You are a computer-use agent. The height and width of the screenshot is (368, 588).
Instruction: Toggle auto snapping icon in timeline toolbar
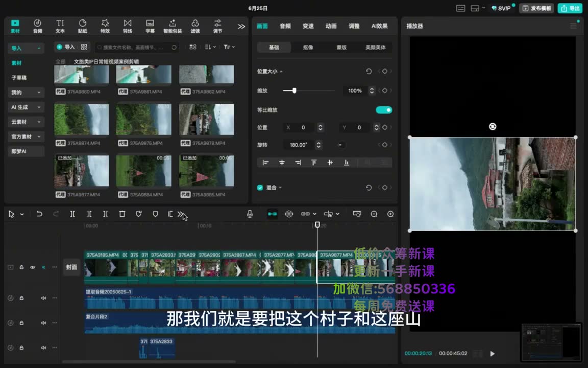coord(289,214)
